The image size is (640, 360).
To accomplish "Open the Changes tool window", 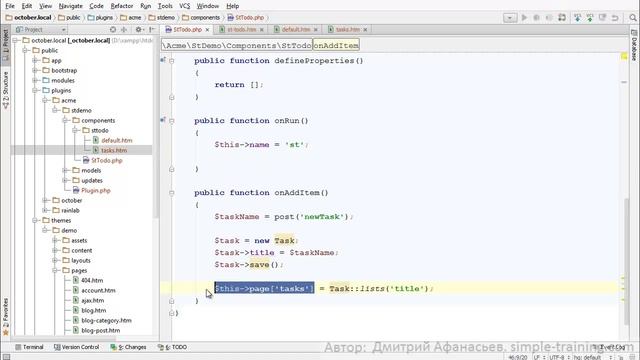I will [x=128, y=347].
